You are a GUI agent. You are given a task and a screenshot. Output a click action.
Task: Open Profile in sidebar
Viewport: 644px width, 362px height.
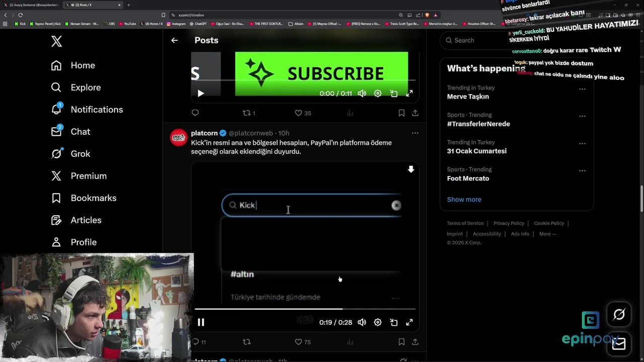tap(74, 242)
